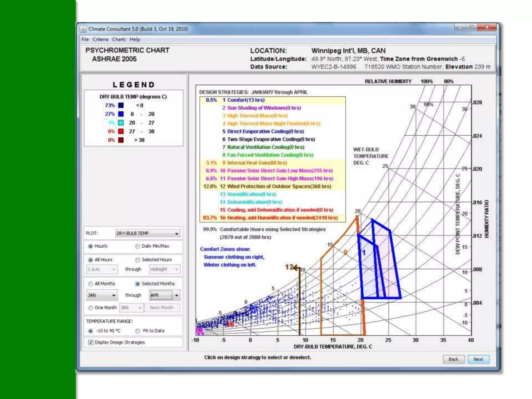Open the JAN start month dropdown
This screenshot has height=399, width=532.
(102, 295)
